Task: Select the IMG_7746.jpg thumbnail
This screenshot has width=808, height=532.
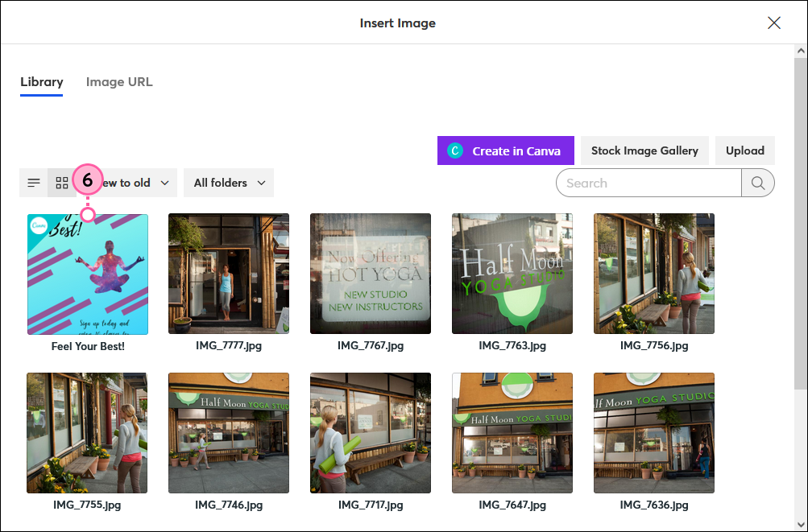Action: (229, 433)
